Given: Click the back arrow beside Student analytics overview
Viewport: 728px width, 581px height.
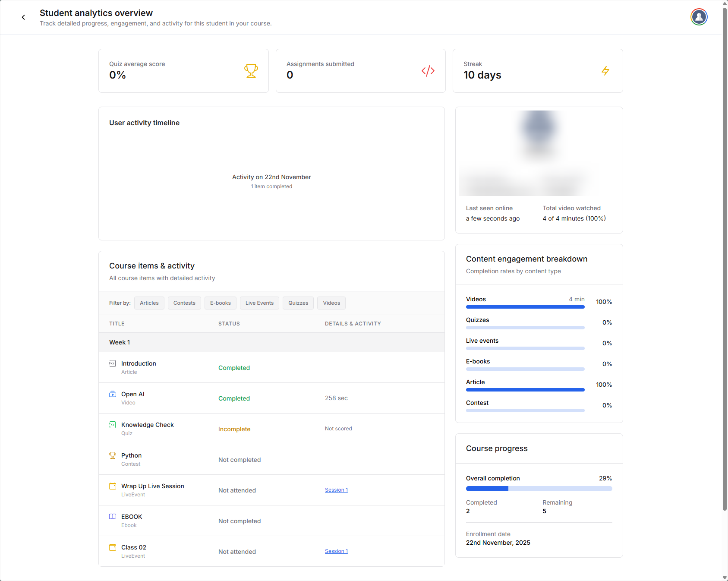Looking at the screenshot, I should [23, 17].
